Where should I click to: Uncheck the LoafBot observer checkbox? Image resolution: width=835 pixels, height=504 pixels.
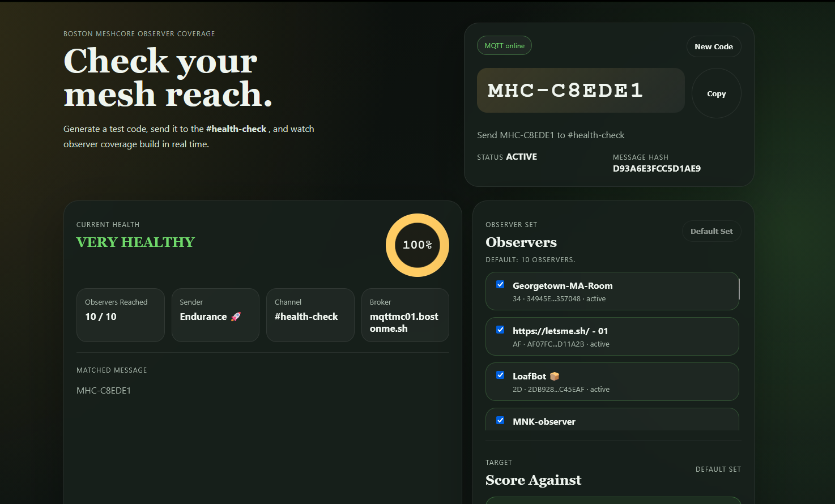tap(500, 375)
